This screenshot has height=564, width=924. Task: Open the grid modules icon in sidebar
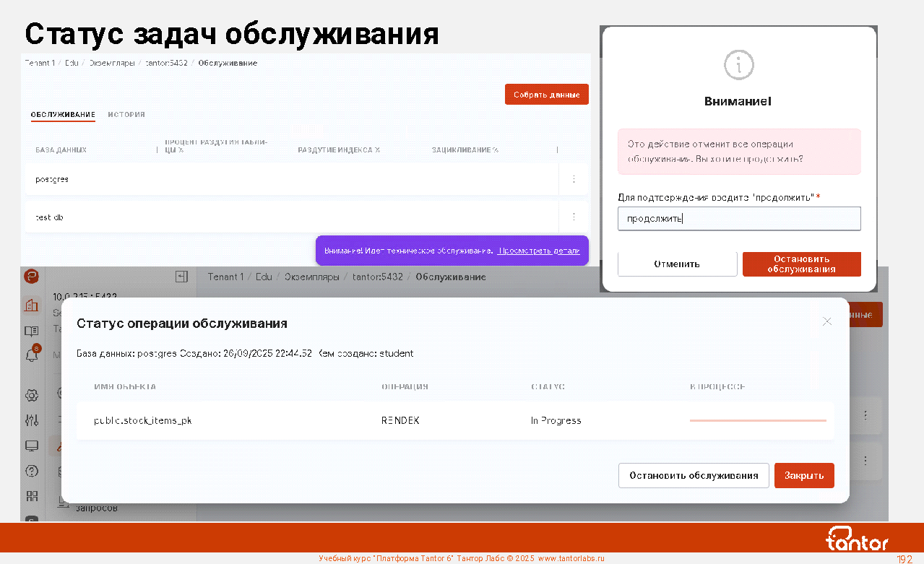click(31, 496)
